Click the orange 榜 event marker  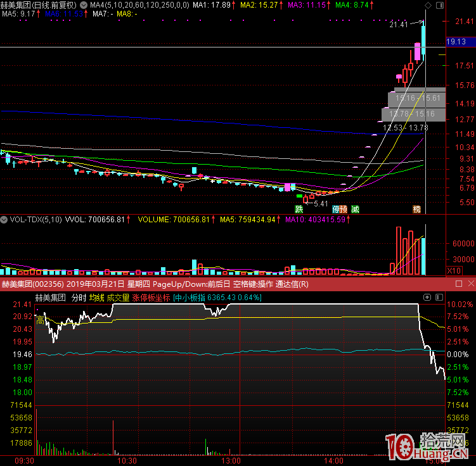(x=417, y=209)
